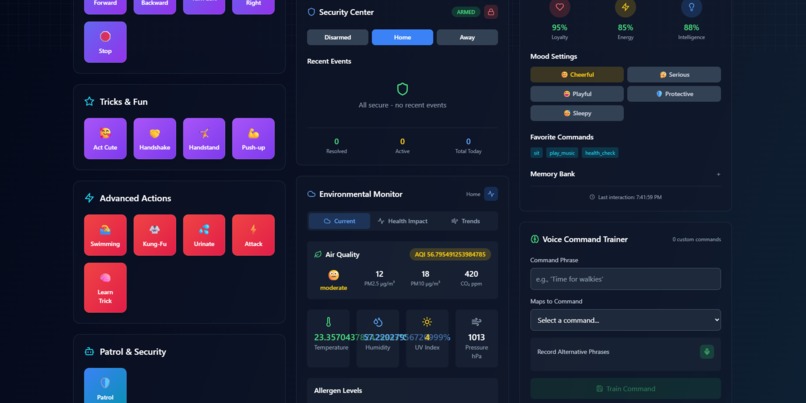
Task: Select the Sleepy mood
Action: click(x=577, y=113)
